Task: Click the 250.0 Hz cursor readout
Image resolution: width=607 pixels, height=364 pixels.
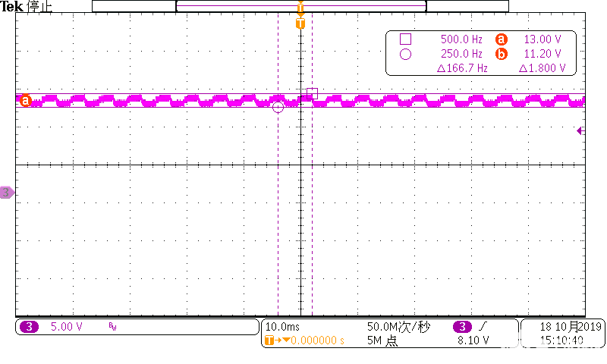Action: [461, 54]
